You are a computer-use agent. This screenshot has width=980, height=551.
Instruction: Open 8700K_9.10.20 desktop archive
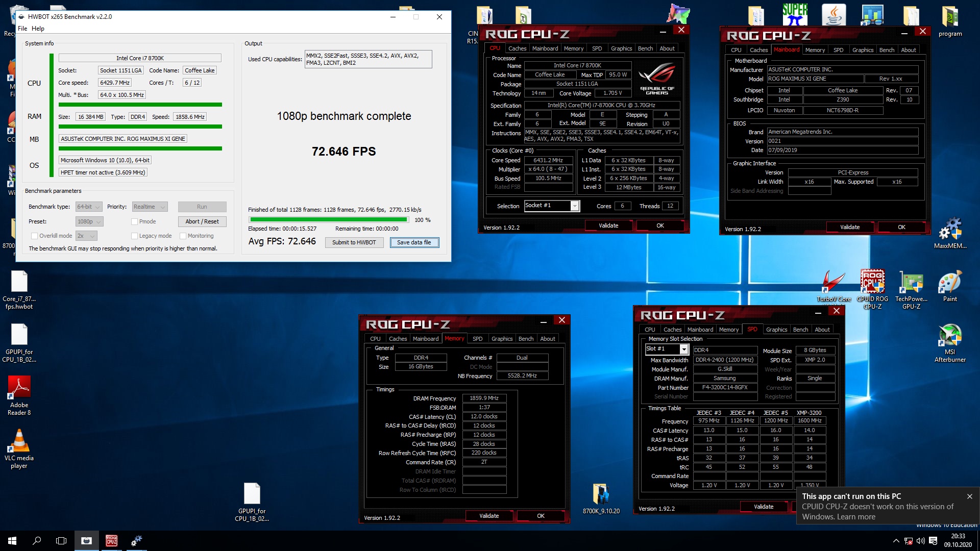[601, 498]
